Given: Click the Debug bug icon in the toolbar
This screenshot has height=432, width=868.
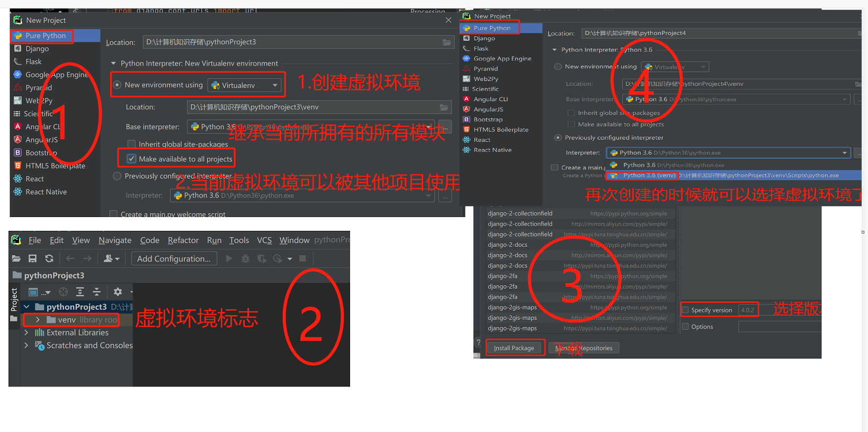Looking at the screenshot, I should point(245,258).
